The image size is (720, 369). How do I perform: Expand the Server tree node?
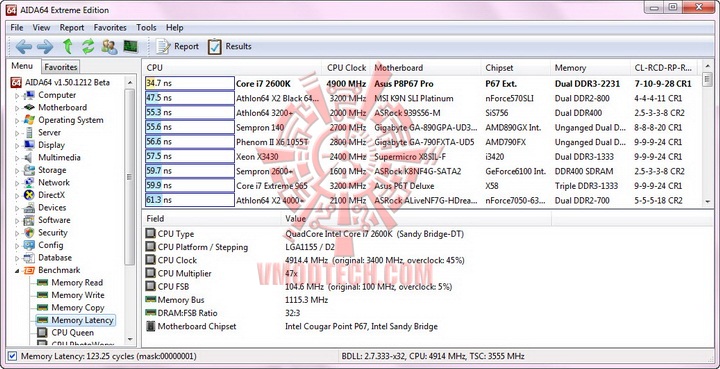(17, 133)
